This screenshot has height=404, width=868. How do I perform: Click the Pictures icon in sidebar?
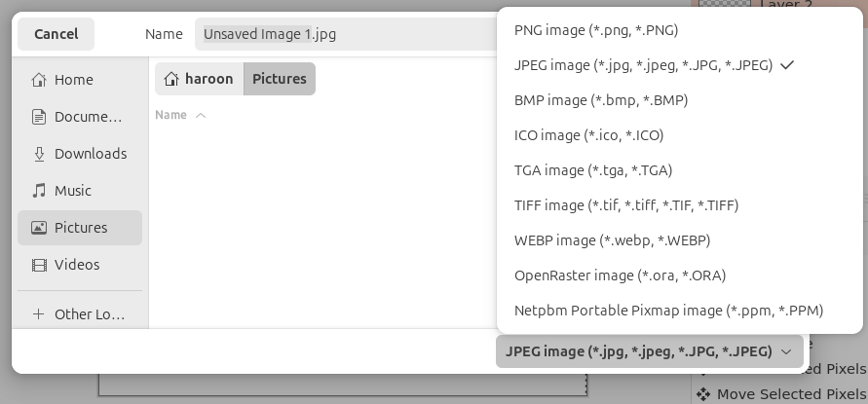point(39,228)
